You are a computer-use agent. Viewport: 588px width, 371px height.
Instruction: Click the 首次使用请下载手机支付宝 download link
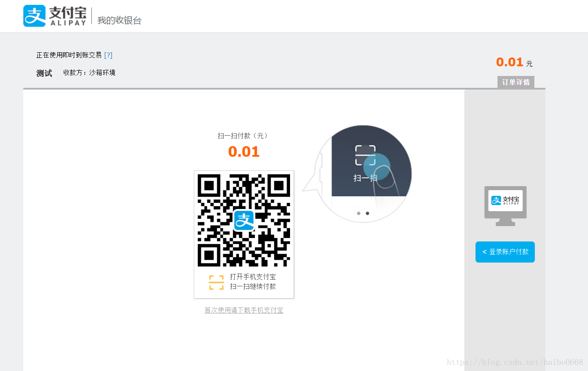pyautogui.click(x=244, y=310)
